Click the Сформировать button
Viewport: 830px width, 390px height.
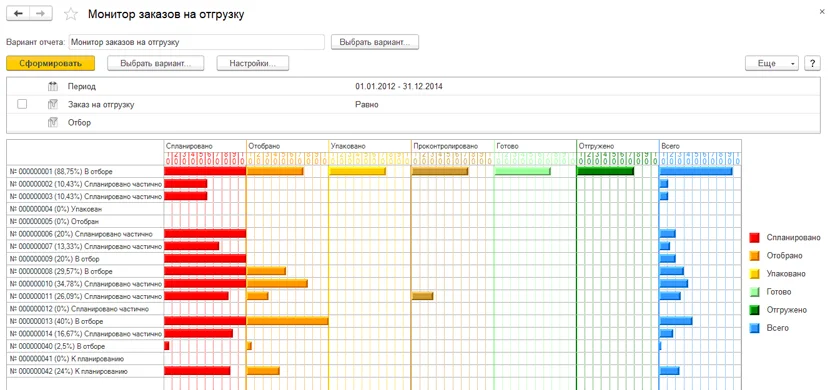[x=50, y=63]
